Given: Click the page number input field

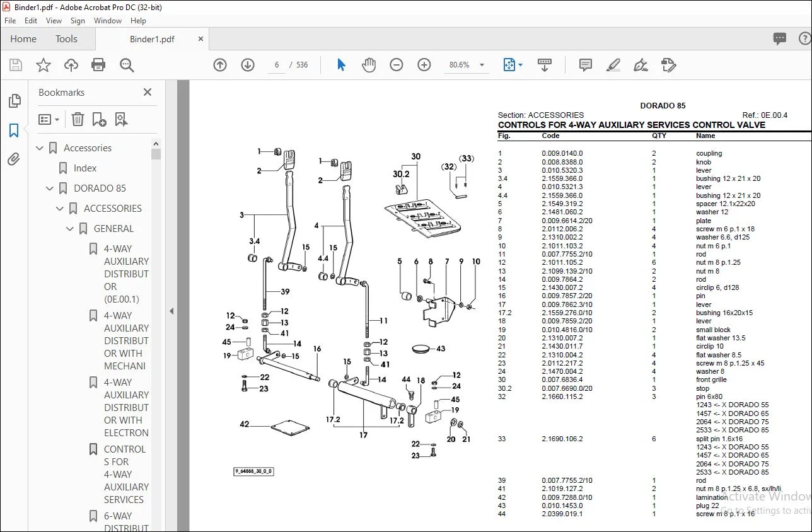Looking at the screenshot, I should pos(277,65).
